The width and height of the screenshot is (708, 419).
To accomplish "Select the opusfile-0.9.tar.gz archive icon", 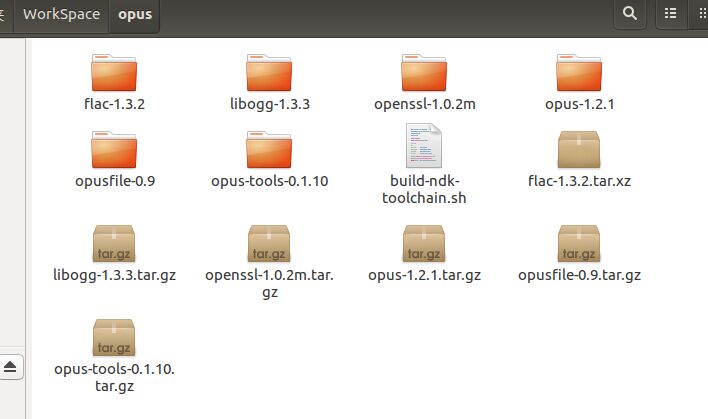I will point(579,244).
